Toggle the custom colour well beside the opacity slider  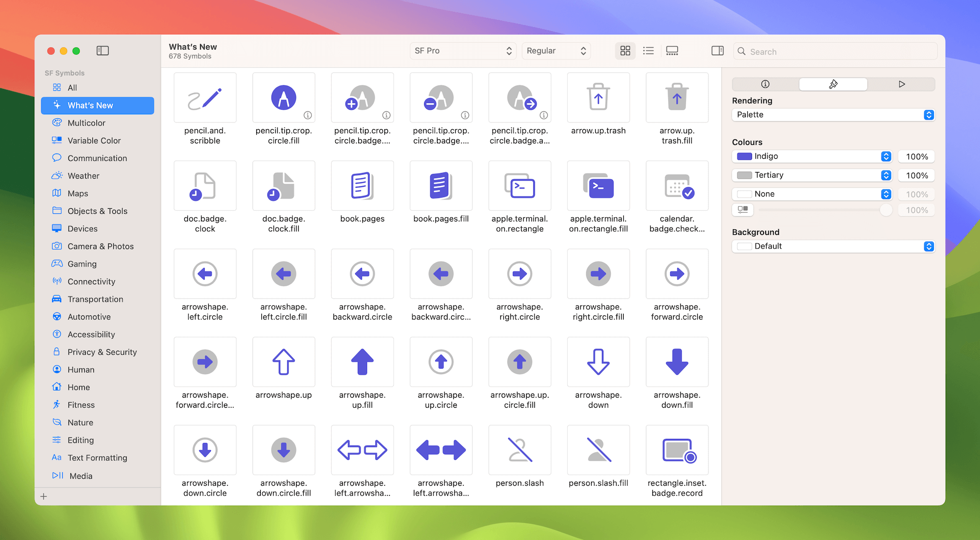click(743, 210)
